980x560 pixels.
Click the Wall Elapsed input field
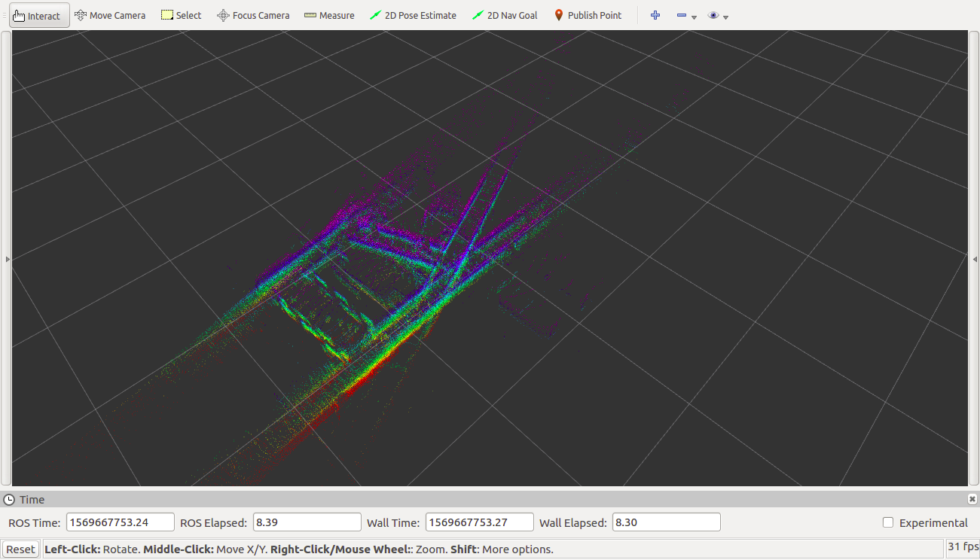point(666,521)
